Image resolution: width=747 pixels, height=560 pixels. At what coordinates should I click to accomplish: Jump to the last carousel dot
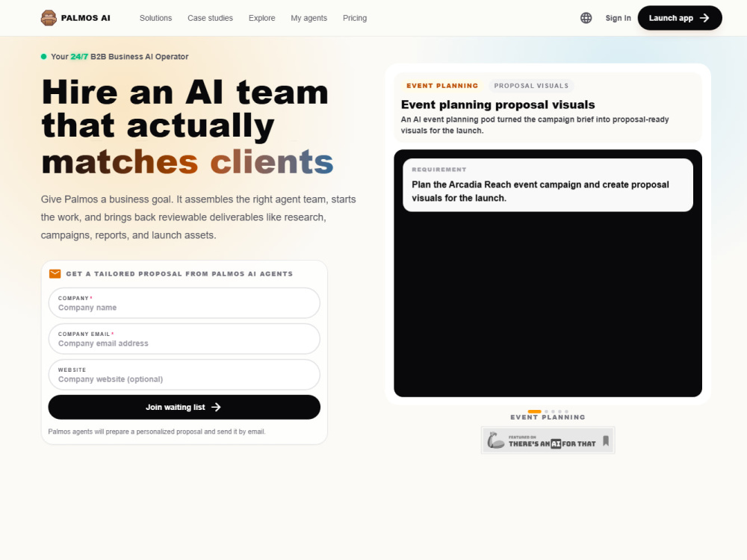pyautogui.click(x=566, y=411)
